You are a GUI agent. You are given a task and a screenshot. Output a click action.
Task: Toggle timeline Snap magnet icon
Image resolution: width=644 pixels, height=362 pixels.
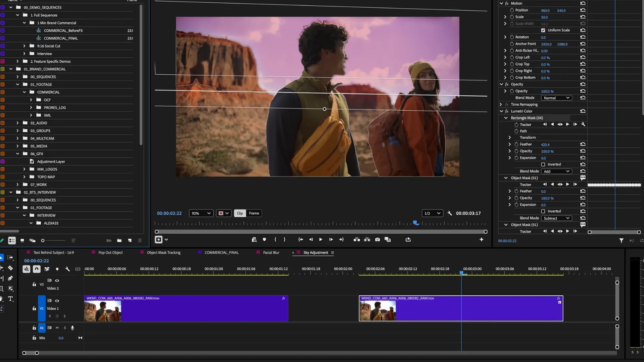pos(36,269)
